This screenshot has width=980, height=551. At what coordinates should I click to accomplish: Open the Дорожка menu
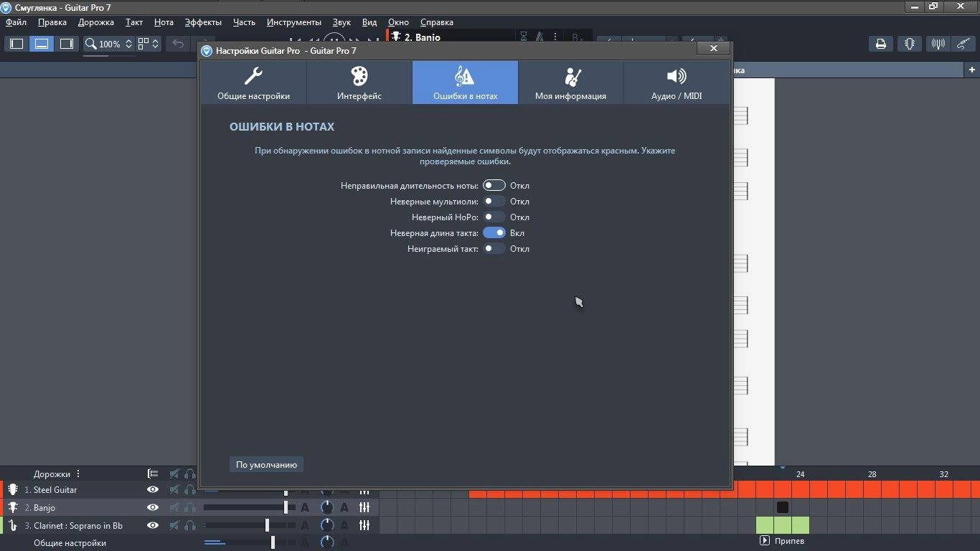[96, 22]
